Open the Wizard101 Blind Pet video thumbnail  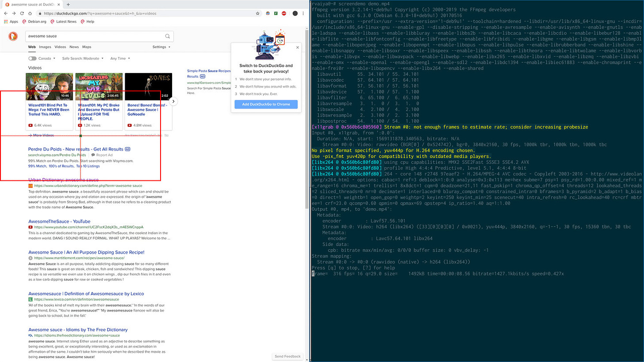[x=49, y=87]
